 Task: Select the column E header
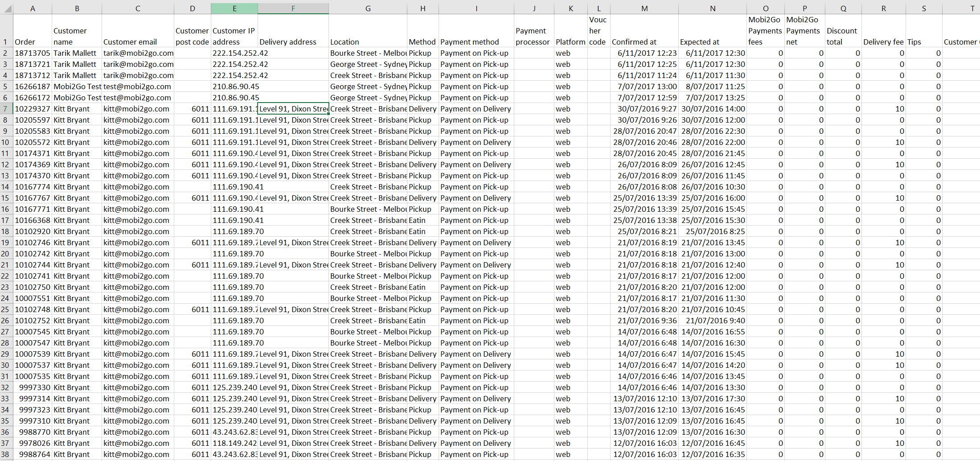point(234,8)
